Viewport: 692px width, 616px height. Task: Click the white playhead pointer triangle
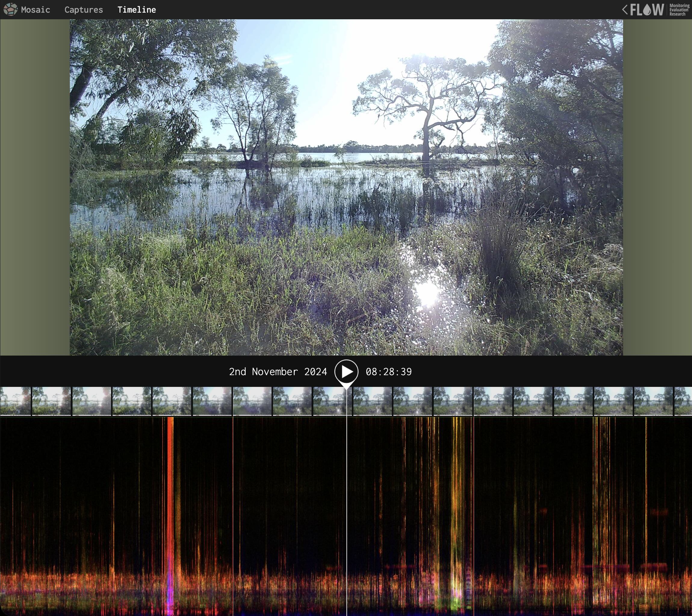coord(346,386)
